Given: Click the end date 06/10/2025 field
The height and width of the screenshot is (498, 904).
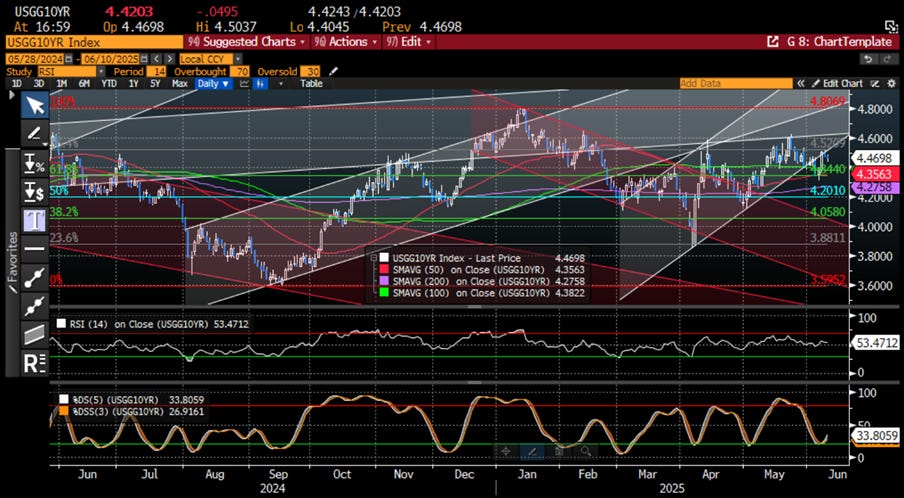Looking at the screenshot, I should coord(110,59).
